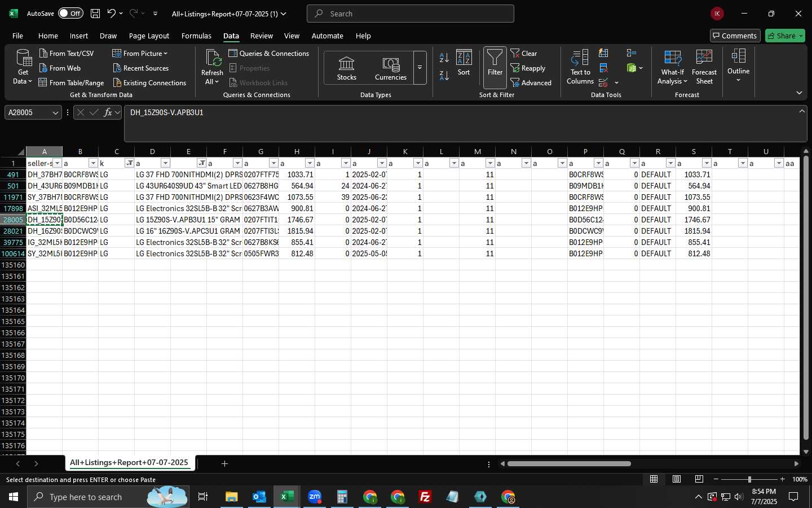The image size is (812, 508).
Task: Open Queries & Connections pane
Action: 268,53
